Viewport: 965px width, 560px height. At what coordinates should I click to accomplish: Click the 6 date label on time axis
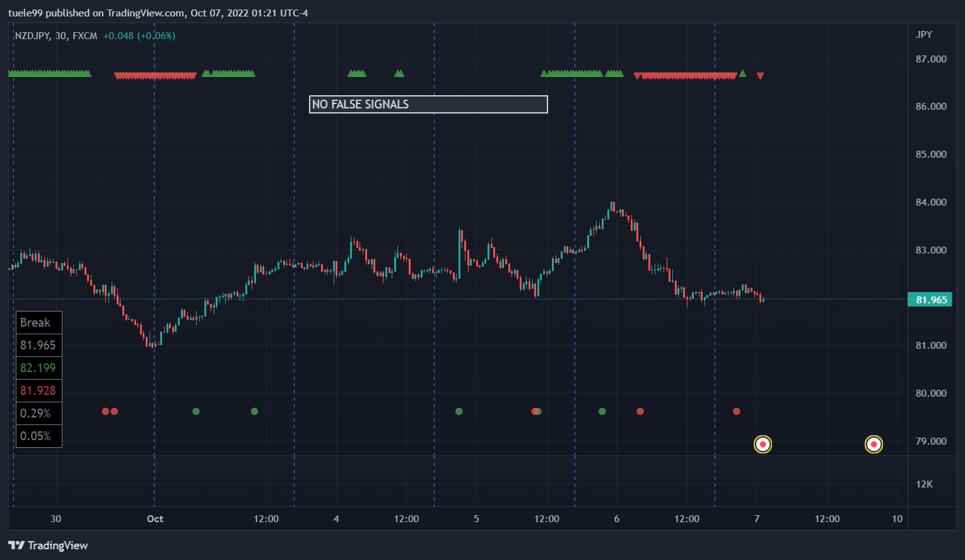point(617,519)
